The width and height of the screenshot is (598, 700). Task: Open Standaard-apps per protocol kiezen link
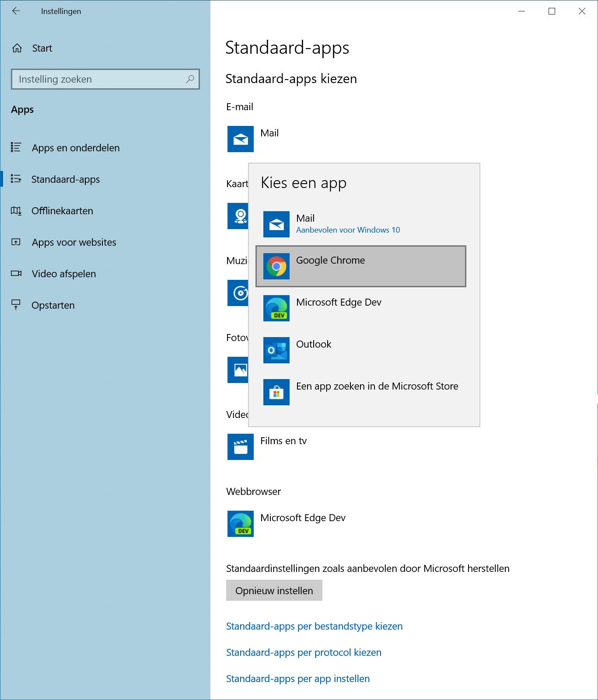304,652
